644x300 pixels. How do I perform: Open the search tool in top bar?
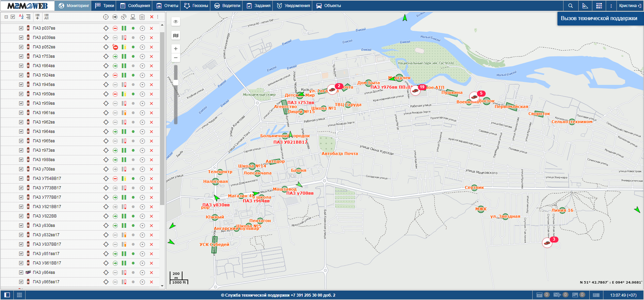point(570,6)
